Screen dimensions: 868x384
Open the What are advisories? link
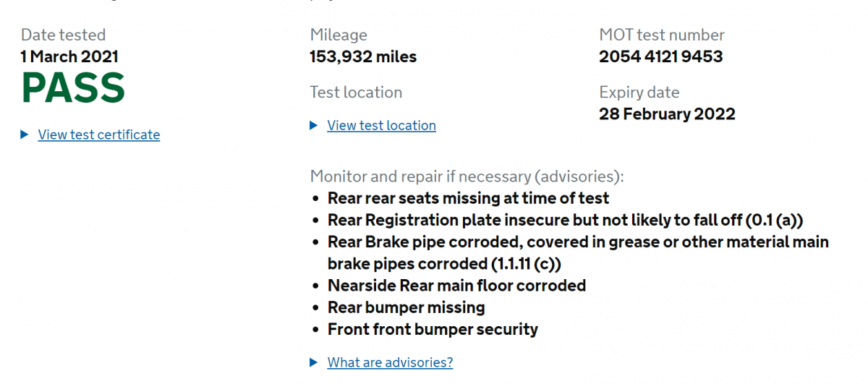tap(390, 362)
